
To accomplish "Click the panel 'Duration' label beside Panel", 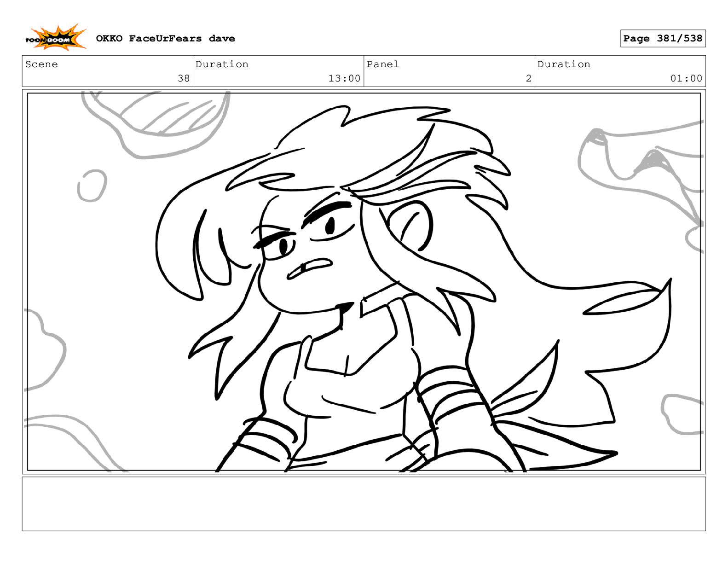I will pyautogui.click(x=564, y=64).
